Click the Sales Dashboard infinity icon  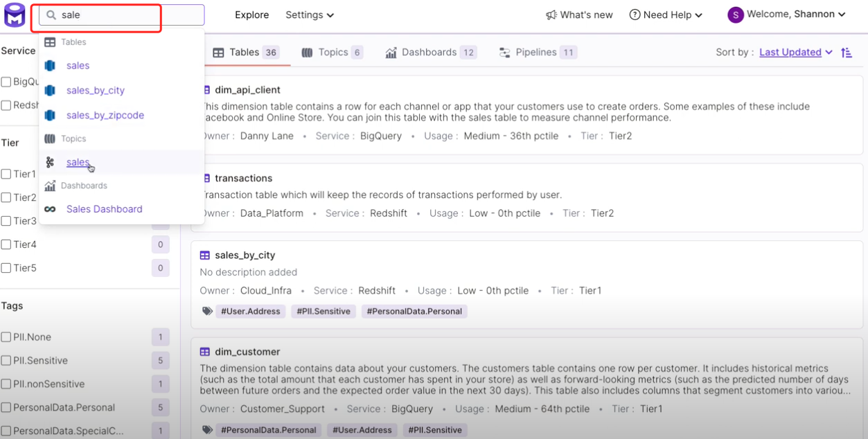pyautogui.click(x=50, y=209)
